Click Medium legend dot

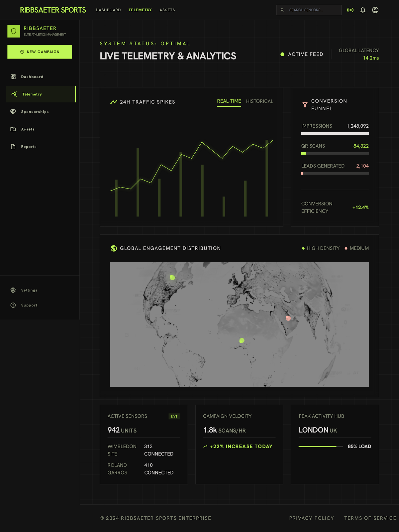(346, 248)
